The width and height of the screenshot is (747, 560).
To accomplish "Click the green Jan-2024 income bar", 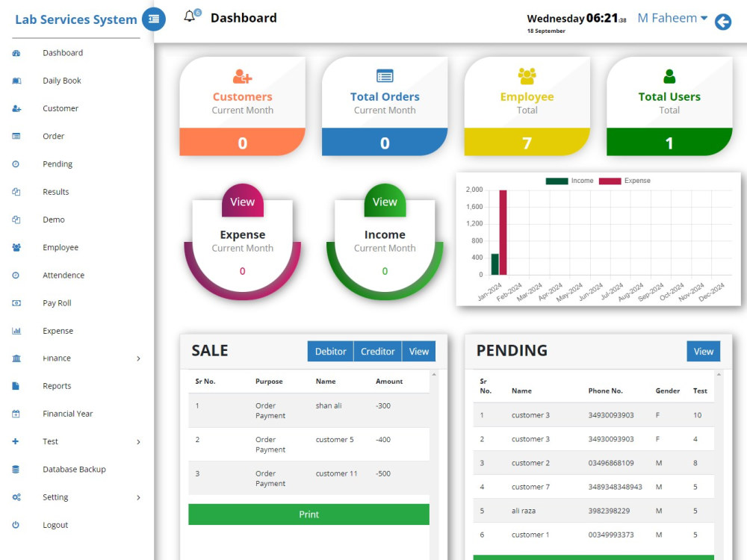I will click(x=495, y=264).
